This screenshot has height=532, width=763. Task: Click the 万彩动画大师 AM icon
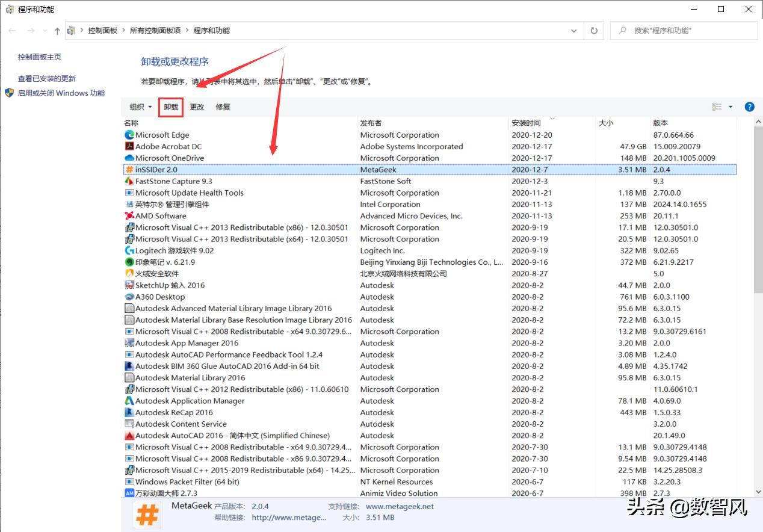tap(129, 493)
